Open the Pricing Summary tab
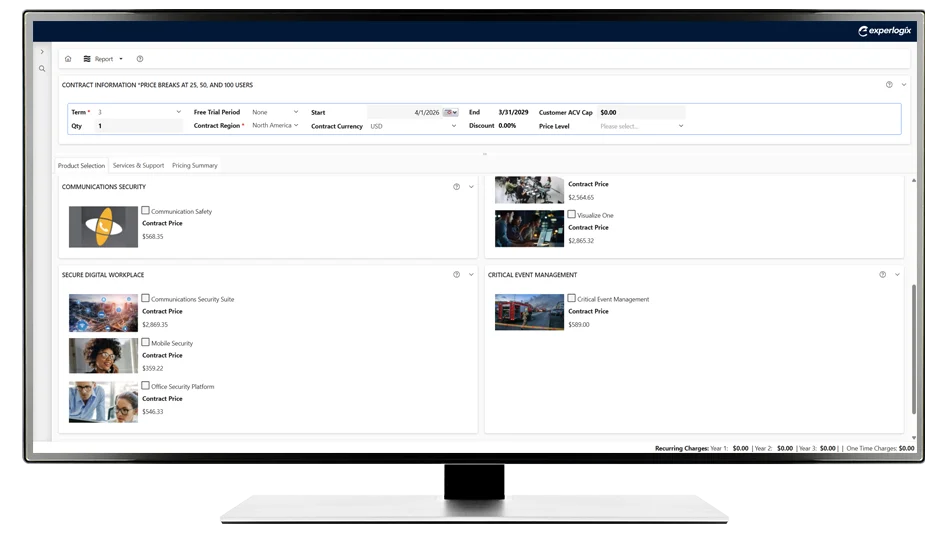Screen dimensions: 947x542 coord(194,166)
